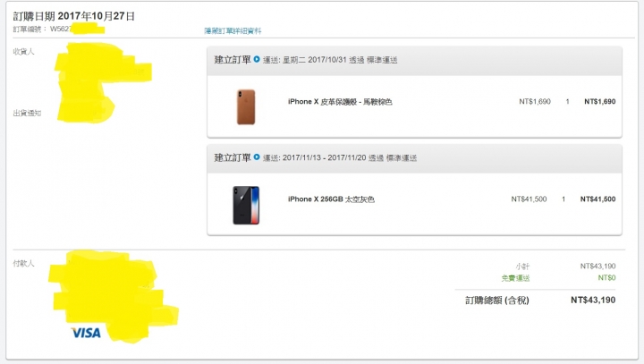Image resolution: width=644 pixels, height=364 pixels.
Task: Open the brown leather iPhone X case thumbnail
Action: point(246,106)
